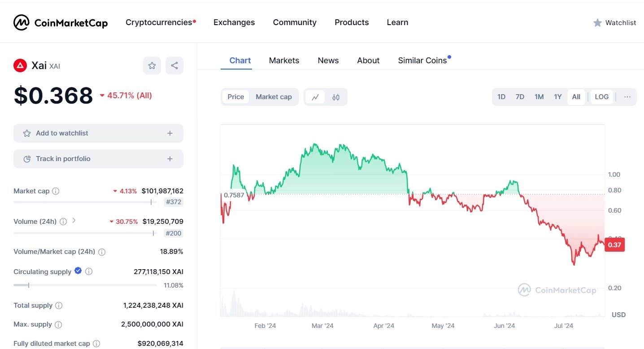644x349 pixels.
Task: Open the chart more options menu
Action: [627, 97]
